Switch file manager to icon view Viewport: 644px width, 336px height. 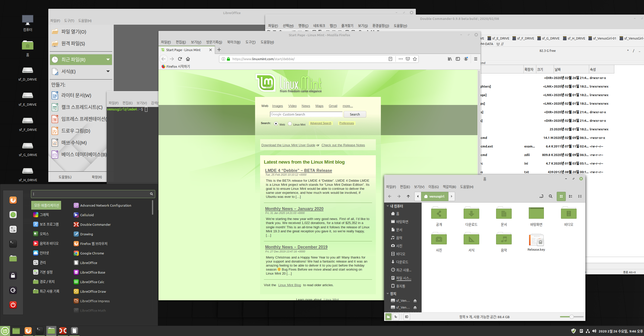coord(561,196)
